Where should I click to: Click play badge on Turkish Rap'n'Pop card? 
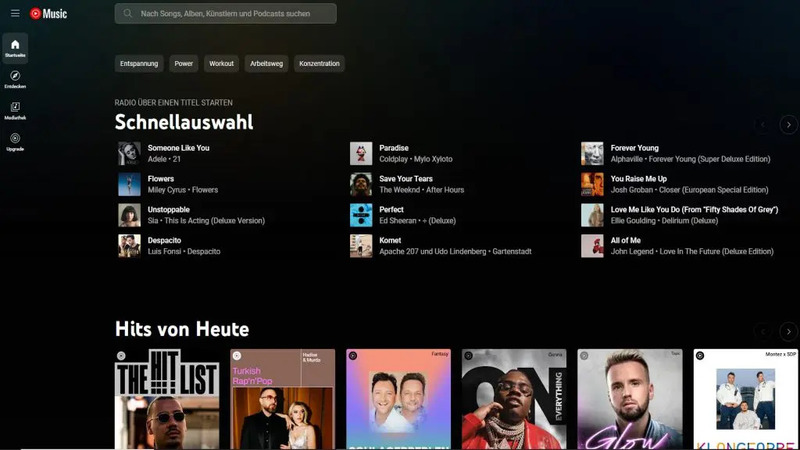pyautogui.click(x=237, y=356)
